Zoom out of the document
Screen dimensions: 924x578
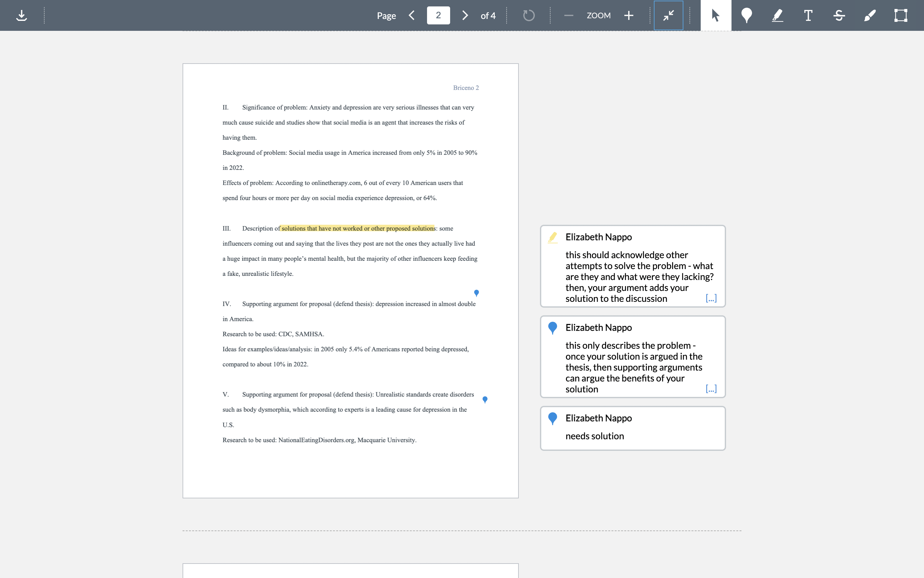[x=569, y=15]
